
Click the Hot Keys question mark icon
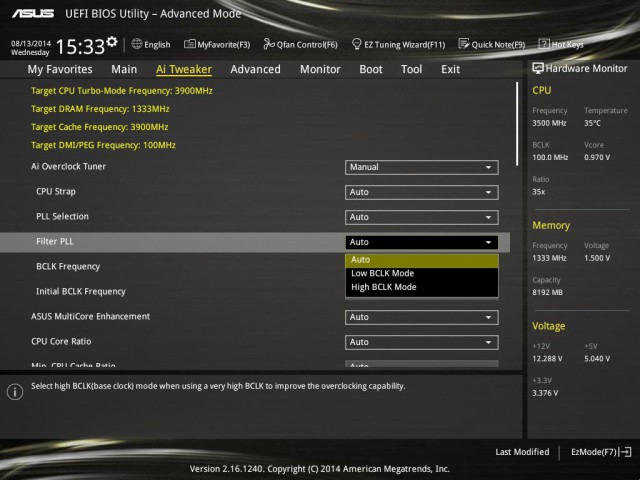[x=544, y=44]
